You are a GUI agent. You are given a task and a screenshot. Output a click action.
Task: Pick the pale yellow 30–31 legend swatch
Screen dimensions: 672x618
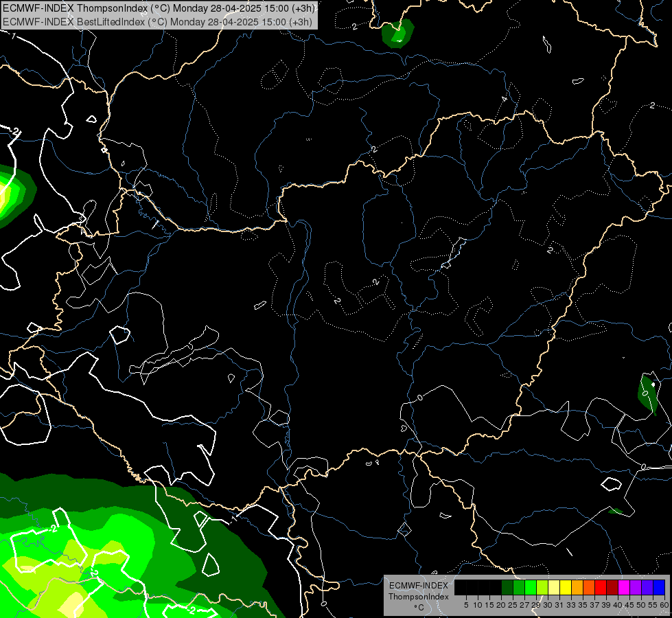(x=554, y=587)
